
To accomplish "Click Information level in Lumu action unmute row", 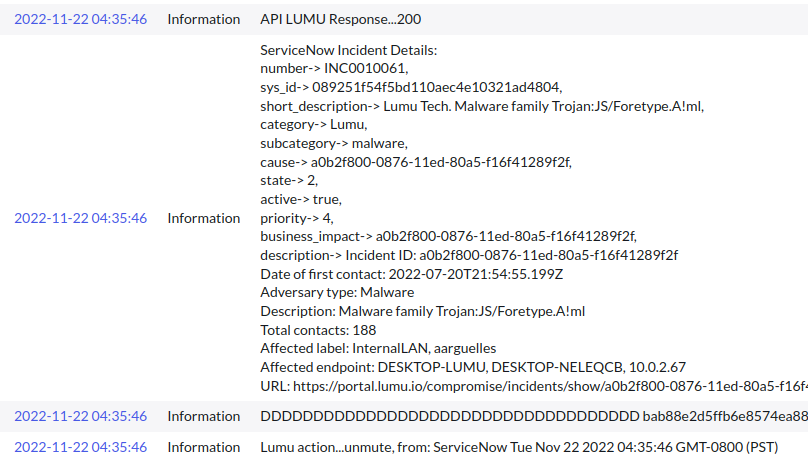I will click(x=203, y=447).
